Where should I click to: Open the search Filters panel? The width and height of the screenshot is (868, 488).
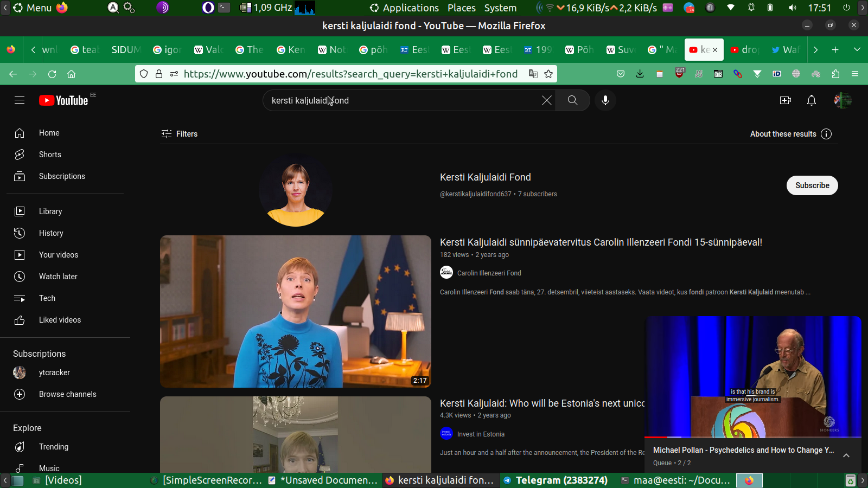pos(180,134)
